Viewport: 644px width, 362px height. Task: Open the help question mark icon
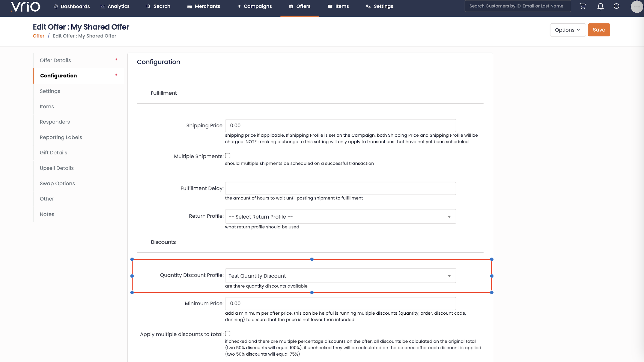coord(617,6)
